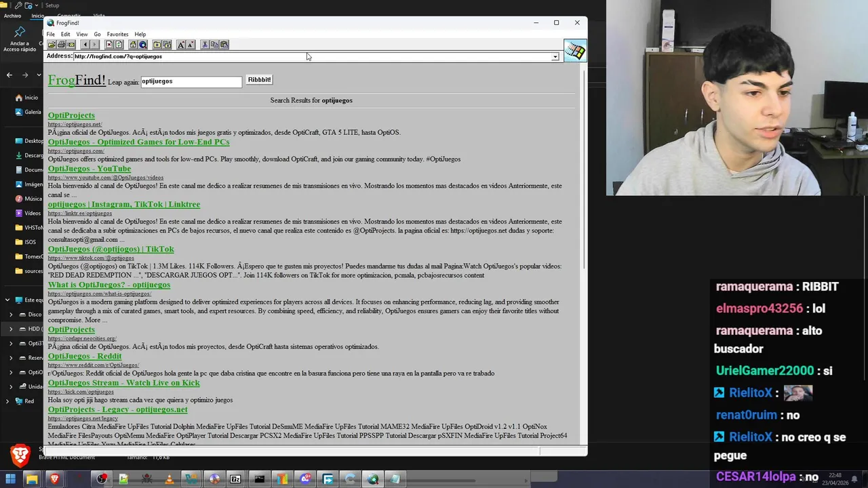Open the OptiJuegos - Reddit result
868x488 pixels.
(x=84, y=356)
